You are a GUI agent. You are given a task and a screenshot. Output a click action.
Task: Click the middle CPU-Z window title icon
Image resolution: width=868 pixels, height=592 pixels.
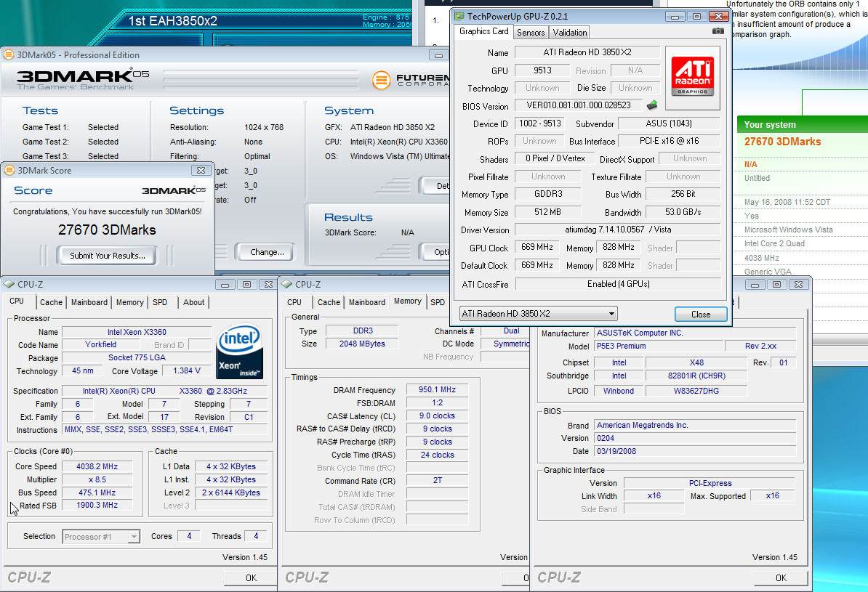pyautogui.click(x=286, y=284)
